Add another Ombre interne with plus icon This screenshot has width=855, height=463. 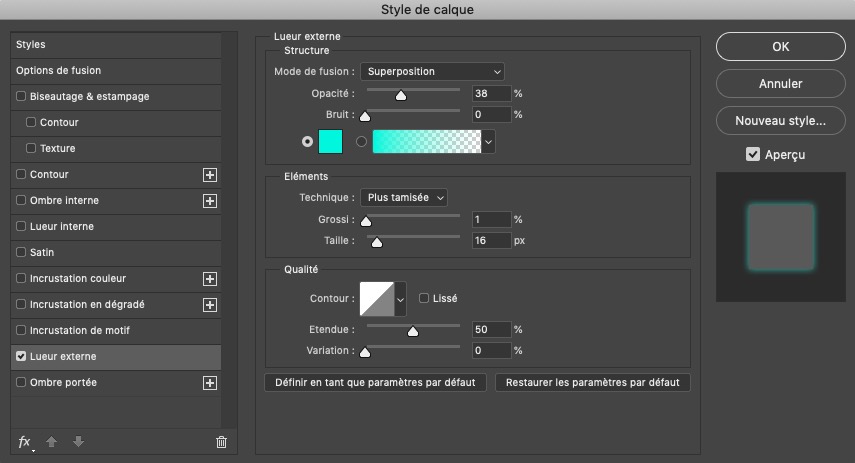(210, 201)
